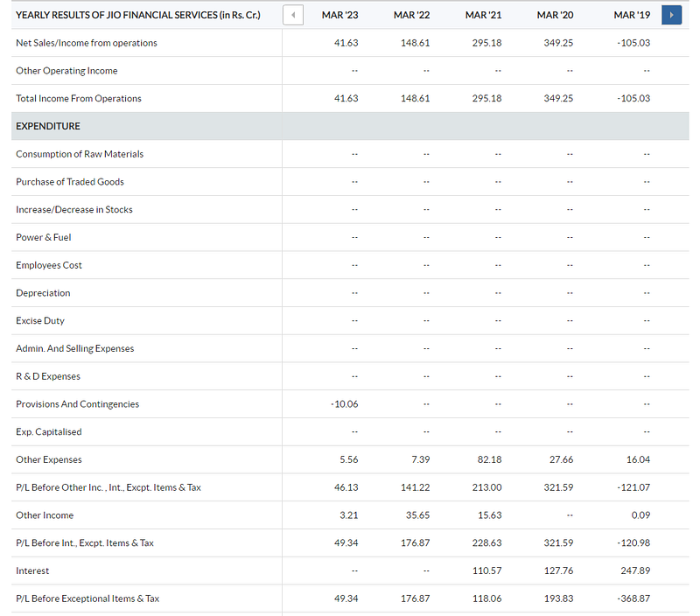Screen dimensions: 700x616
Task: Click Net Sales value 148.61
Action: point(415,43)
